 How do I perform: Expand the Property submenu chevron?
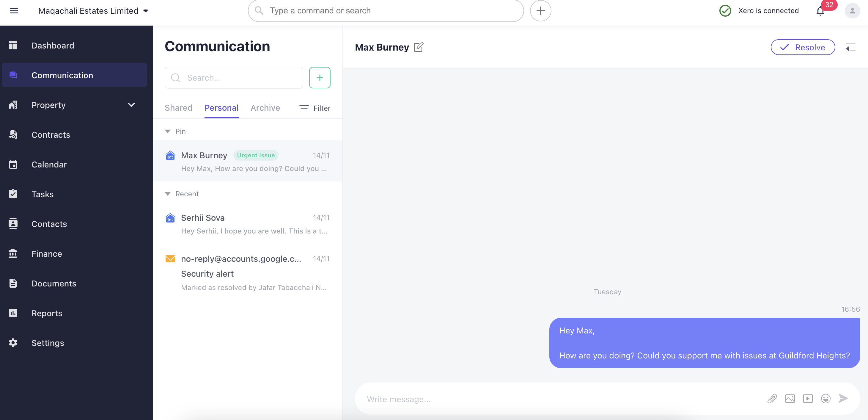click(131, 105)
